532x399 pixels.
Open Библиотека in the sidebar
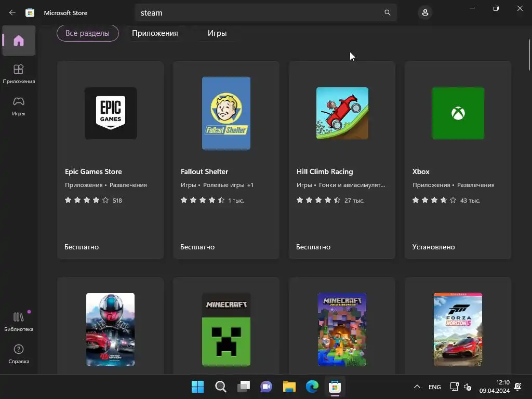point(19,322)
